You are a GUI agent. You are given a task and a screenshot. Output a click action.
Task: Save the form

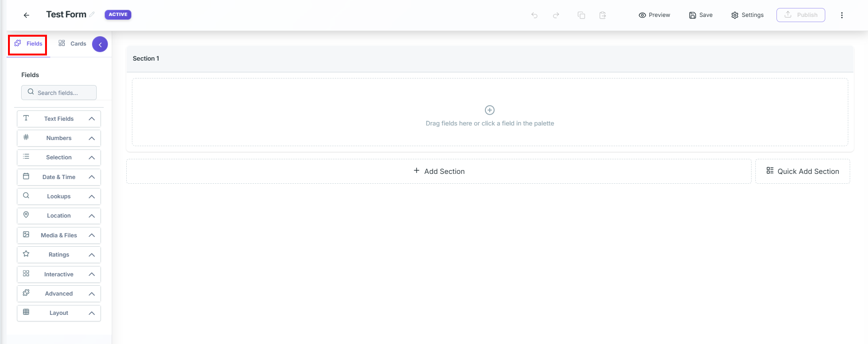[x=701, y=15]
